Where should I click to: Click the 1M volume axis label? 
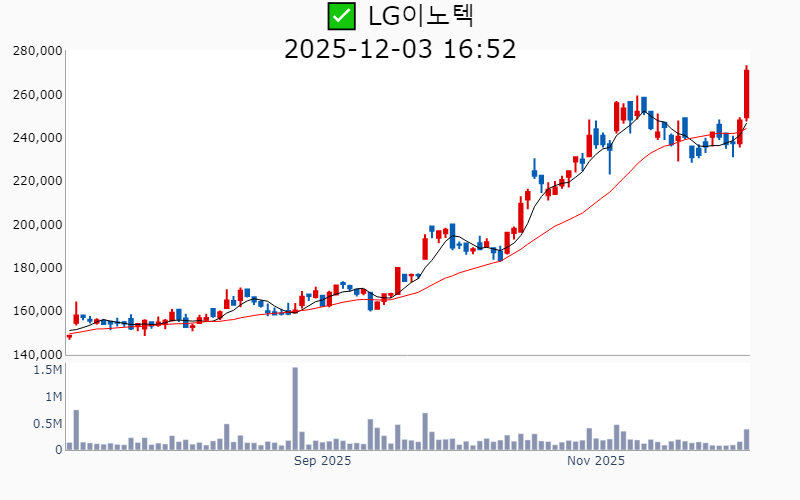pyautogui.click(x=52, y=397)
